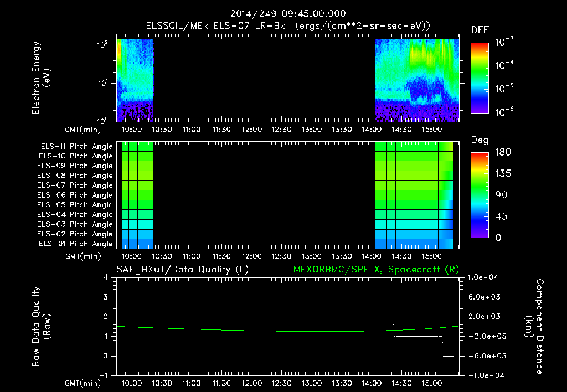The height and width of the screenshot is (392, 567).
Task: Click the ELS-04 Pitch Angle row label
Action: [75, 214]
